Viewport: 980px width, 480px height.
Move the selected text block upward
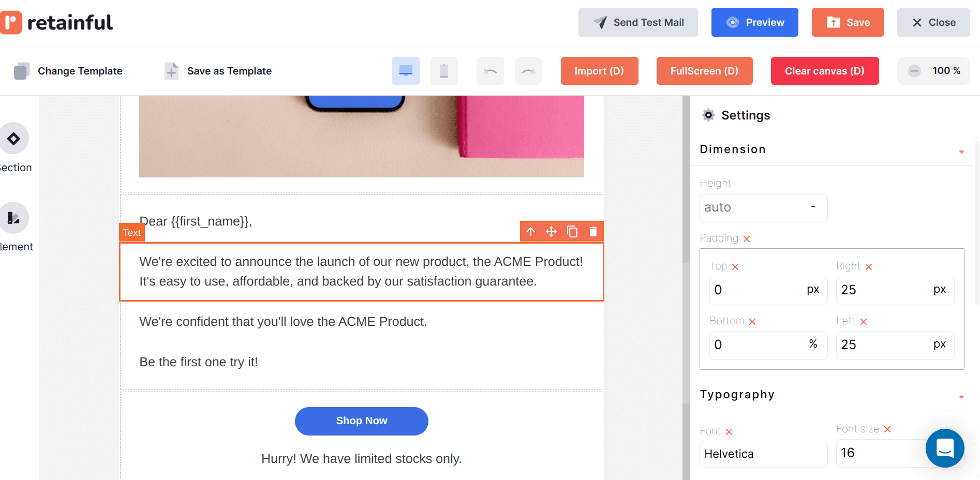[x=531, y=231]
